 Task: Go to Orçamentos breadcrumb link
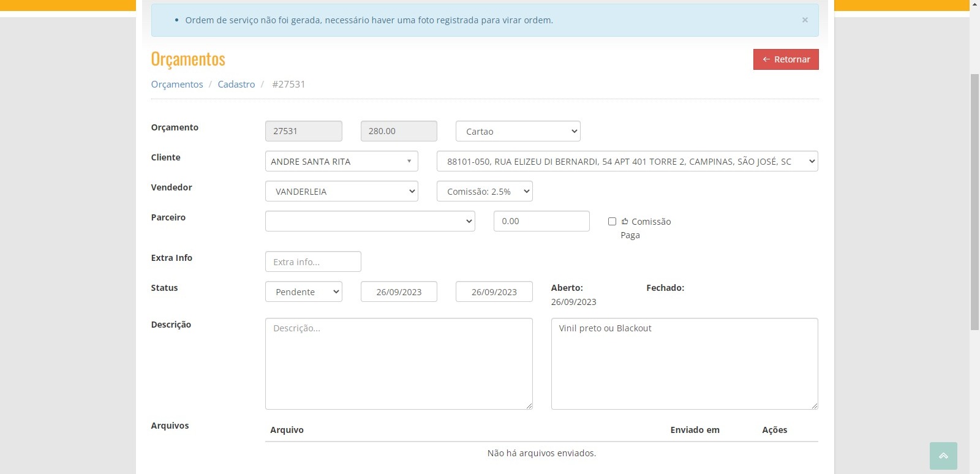tap(177, 85)
